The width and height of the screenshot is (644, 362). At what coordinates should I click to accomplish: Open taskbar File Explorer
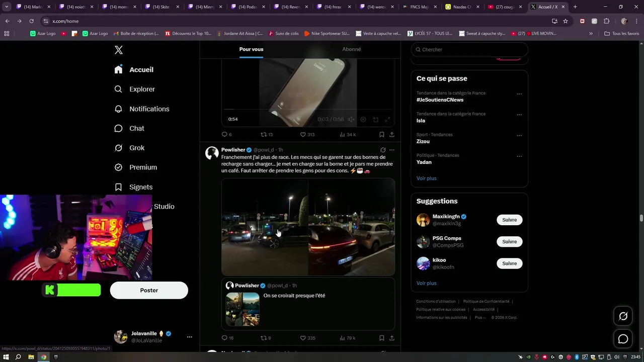pos(31,357)
